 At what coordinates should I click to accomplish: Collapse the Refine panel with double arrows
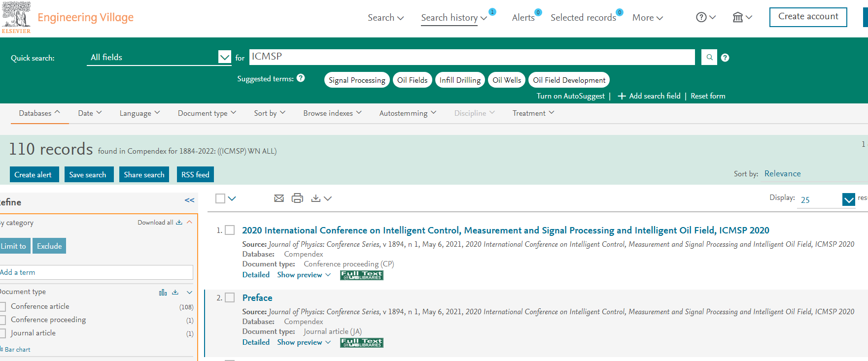click(x=189, y=200)
